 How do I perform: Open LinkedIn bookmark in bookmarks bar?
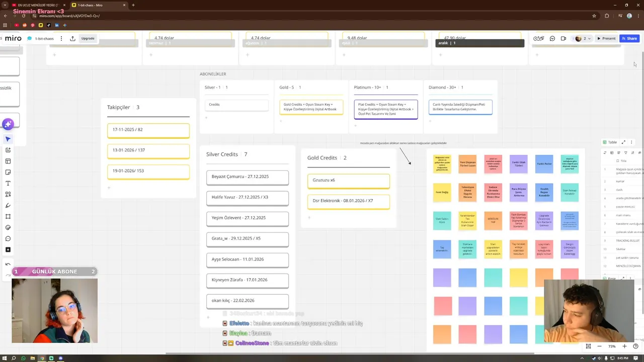point(57,25)
